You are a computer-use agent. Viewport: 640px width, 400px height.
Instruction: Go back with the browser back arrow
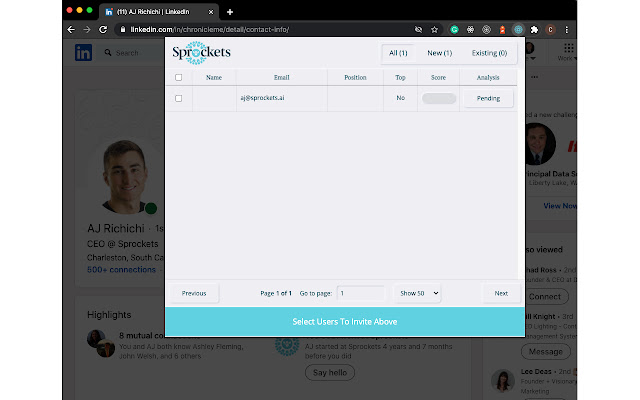click(71, 29)
